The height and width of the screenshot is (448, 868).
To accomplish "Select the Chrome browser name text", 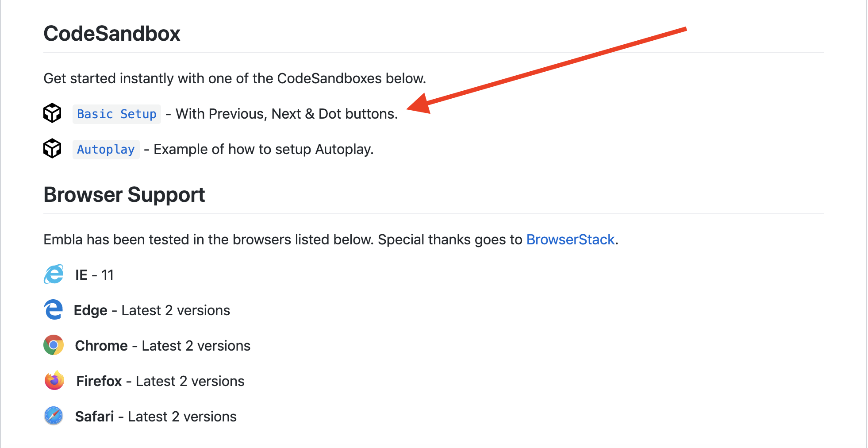I will (101, 346).
